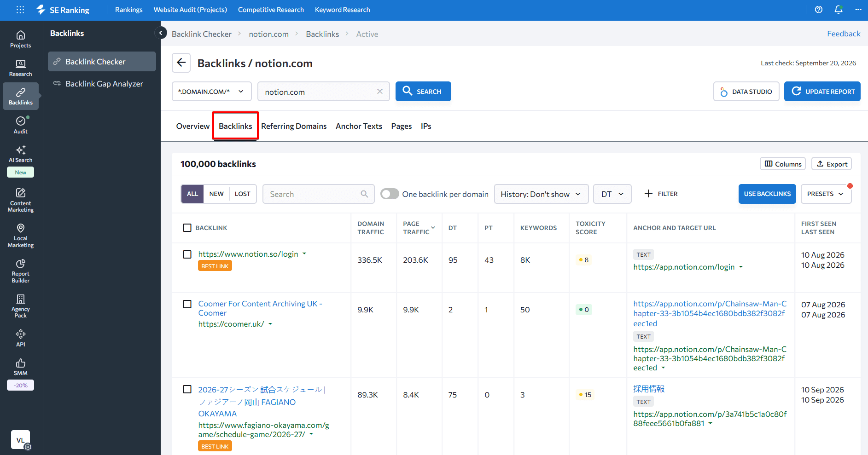The width and height of the screenshot is (868, 455).
Task: Check the coomer.uk row checkbox
Action: (187, 304)
